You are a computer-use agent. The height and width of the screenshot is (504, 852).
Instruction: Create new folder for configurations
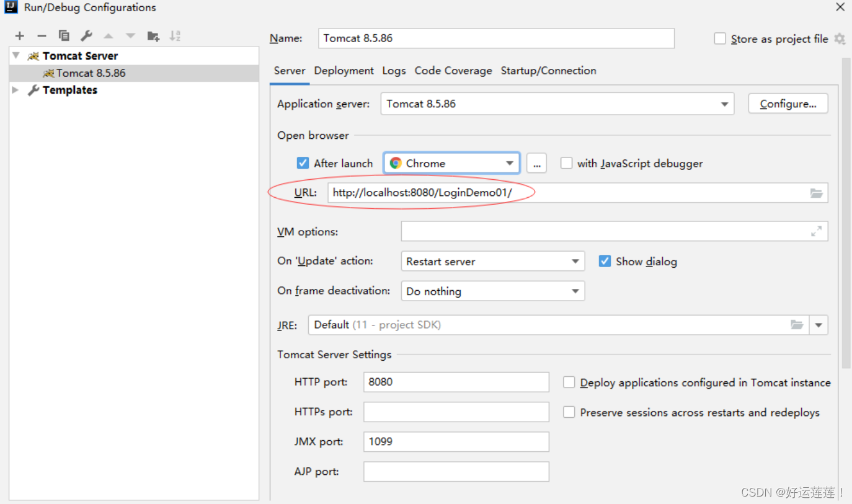(x=153, y=36)
